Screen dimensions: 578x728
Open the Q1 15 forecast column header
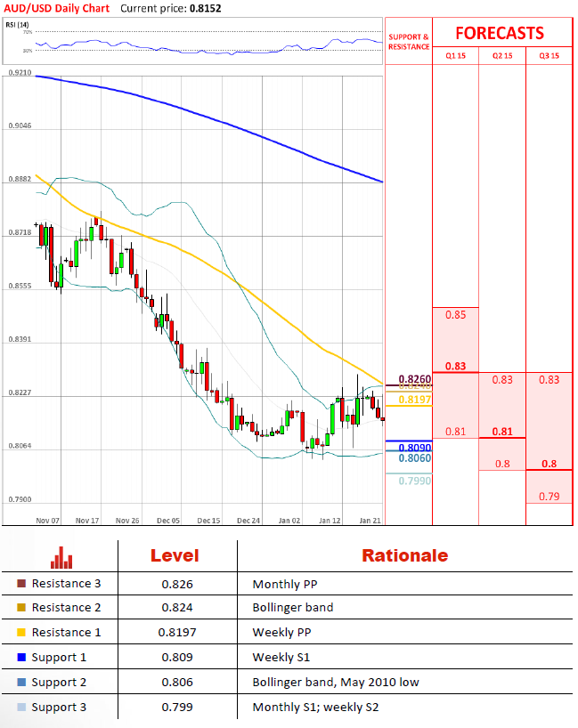coord(455,56)
